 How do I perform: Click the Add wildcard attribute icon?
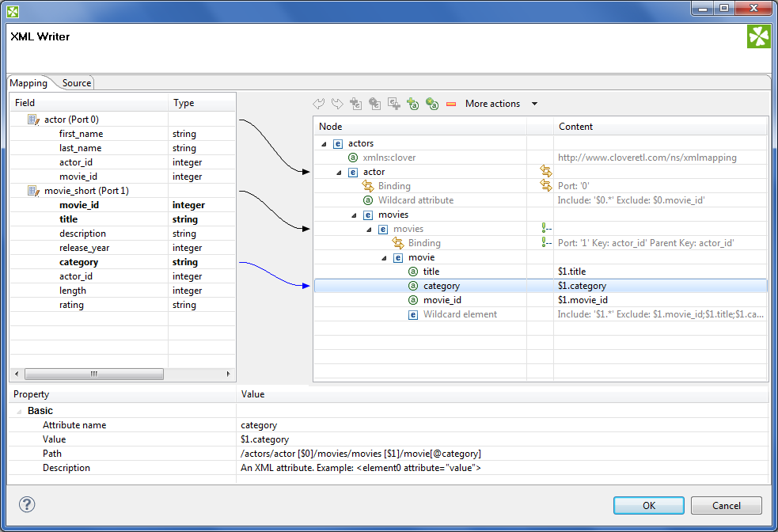pos(432,104)
